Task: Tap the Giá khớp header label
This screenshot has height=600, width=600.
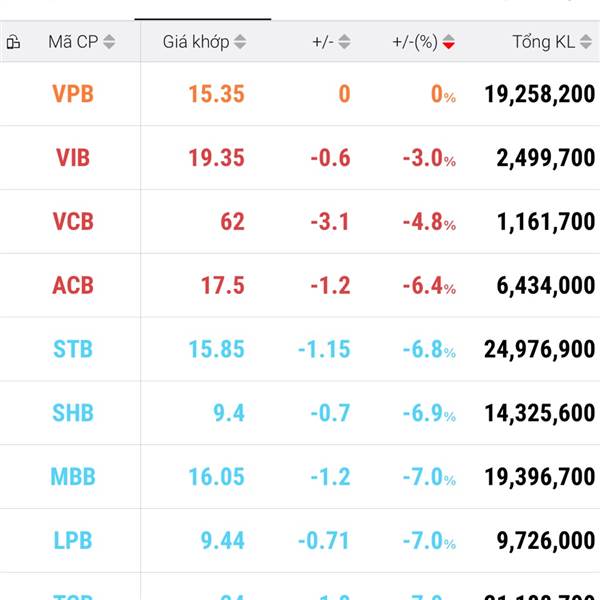Action: tap(196, 42)
